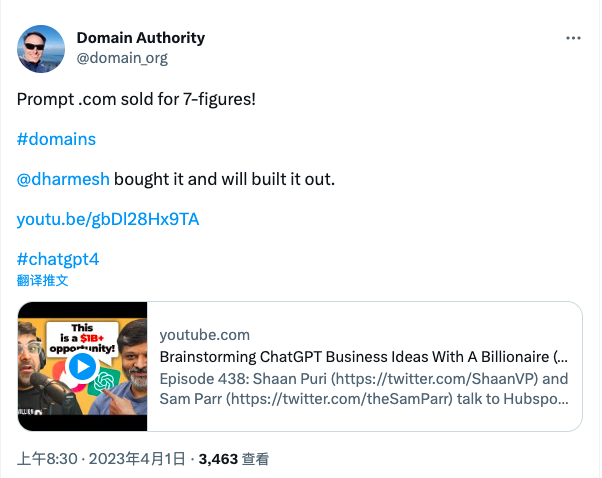602x478 pixels.
Task: Play the embedded YouTube video
Action: point(83,366)
